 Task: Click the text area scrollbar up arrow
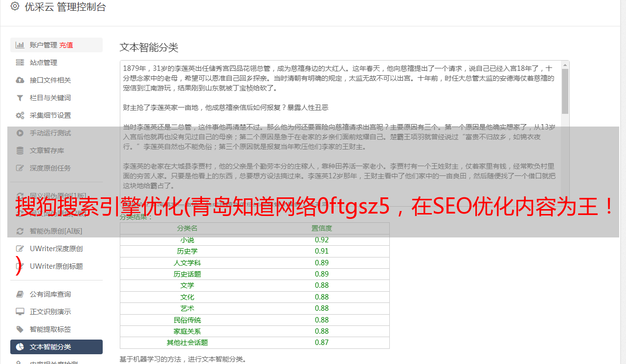[565, 65]
